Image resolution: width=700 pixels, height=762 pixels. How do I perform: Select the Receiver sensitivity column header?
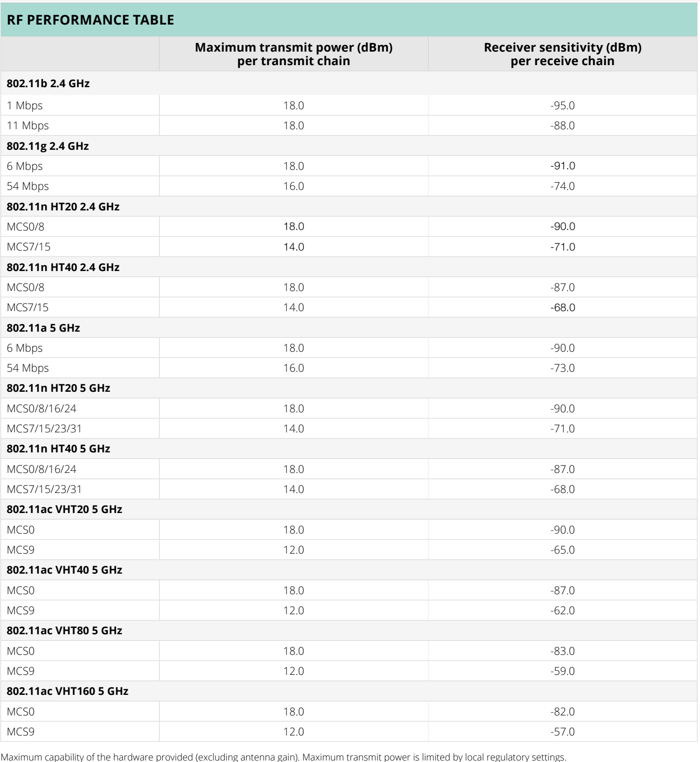563,54
